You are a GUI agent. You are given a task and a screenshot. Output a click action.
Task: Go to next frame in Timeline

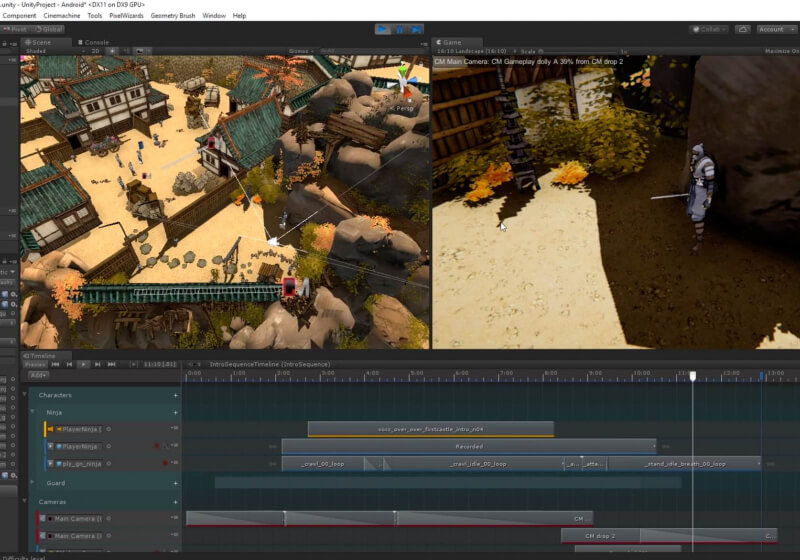[x=97, y=364]
